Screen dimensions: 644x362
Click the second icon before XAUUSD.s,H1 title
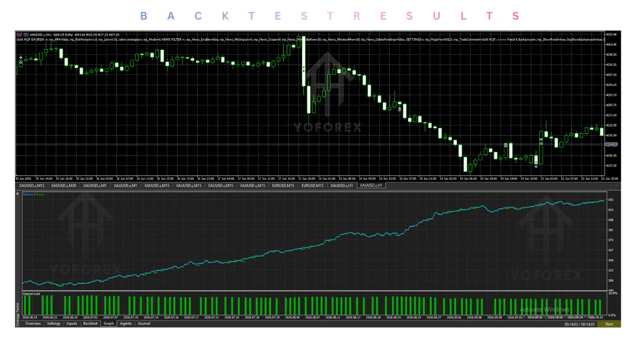tap(26, 35)
